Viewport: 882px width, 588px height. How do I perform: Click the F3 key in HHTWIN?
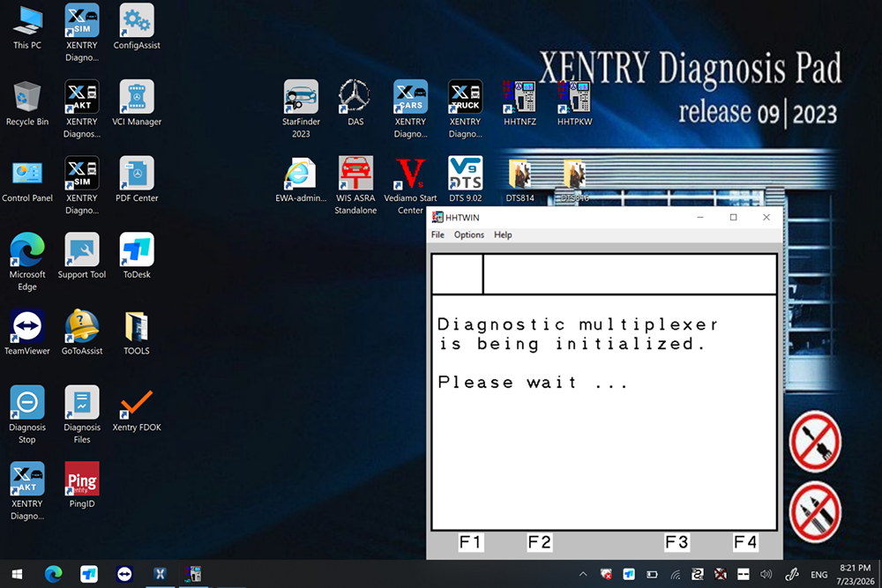tap(676, 542)
